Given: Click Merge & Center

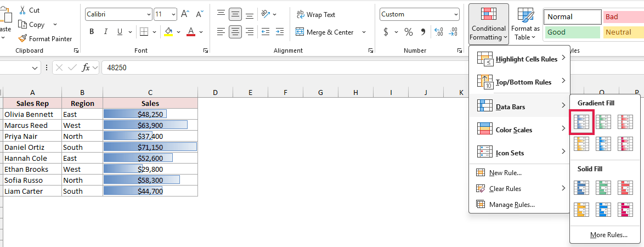Looking at the screenshot, I should [x=324, y=32].
